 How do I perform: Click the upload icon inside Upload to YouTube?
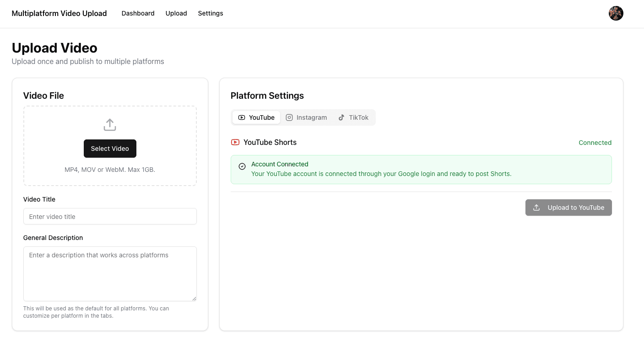(536, 208)
